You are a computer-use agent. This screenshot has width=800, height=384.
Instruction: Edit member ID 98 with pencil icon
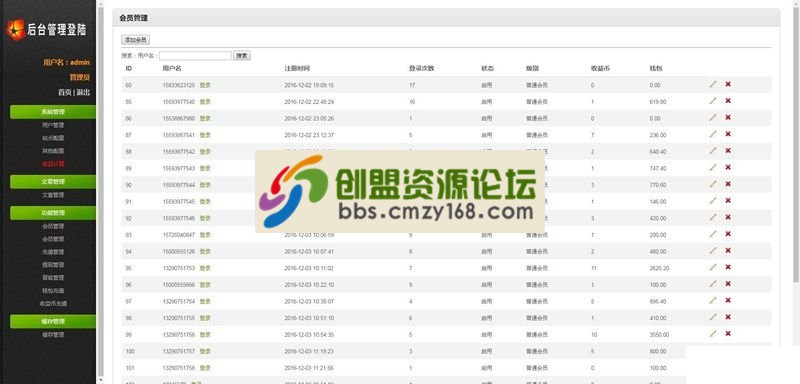[x=713, y=317]
